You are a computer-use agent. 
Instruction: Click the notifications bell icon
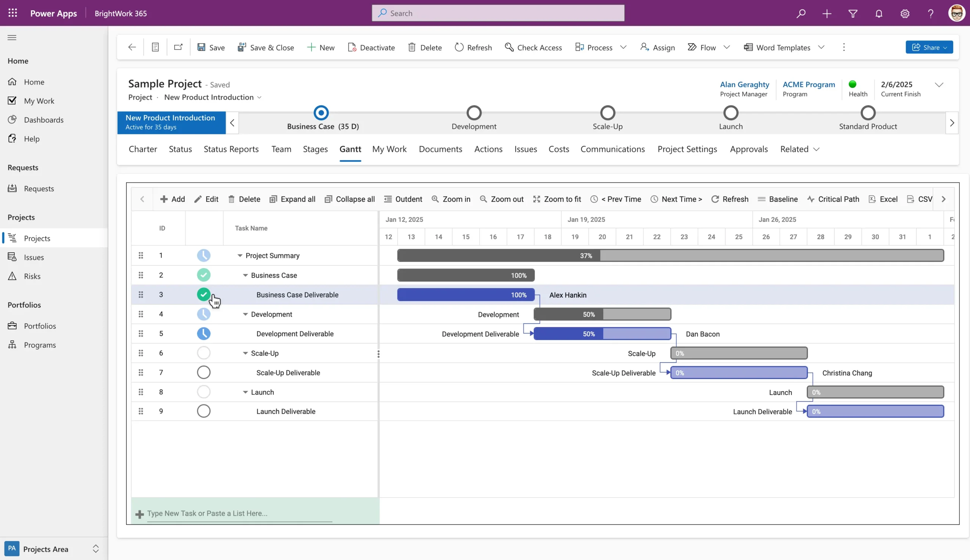coord(878,14)
